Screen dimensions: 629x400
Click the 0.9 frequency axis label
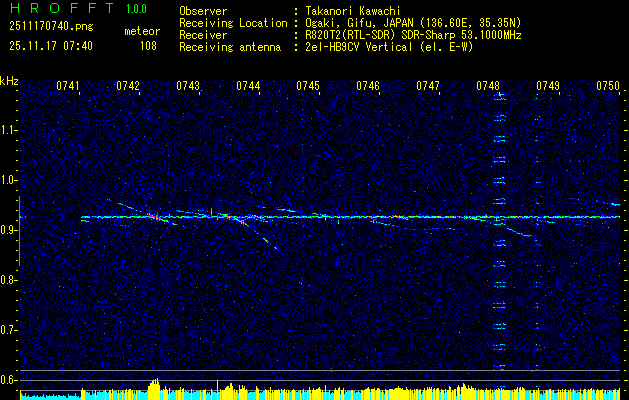click(x=9, y=230)
